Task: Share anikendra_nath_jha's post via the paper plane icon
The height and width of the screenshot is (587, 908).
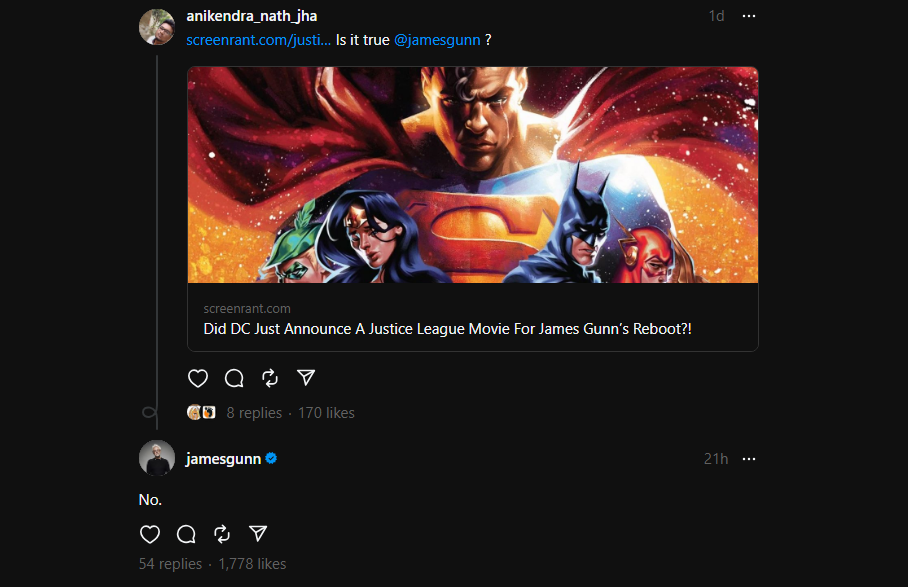Action: tap(306, 378)
